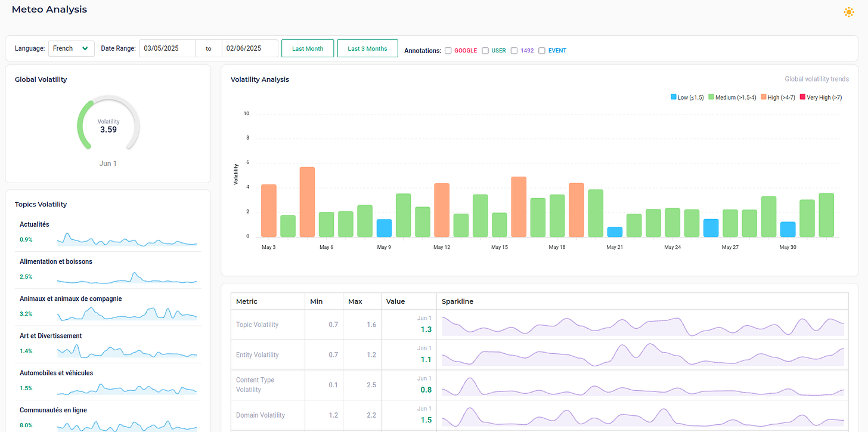This screenshot has width=868, height=432.
Task: Click the Topic Volatility sparkline chart
Action: pos(643,325)
